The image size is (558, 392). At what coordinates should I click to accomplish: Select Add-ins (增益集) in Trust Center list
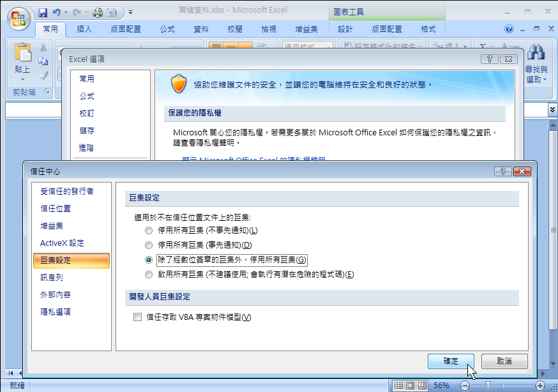pyautogui.click(x=52, y=226)
